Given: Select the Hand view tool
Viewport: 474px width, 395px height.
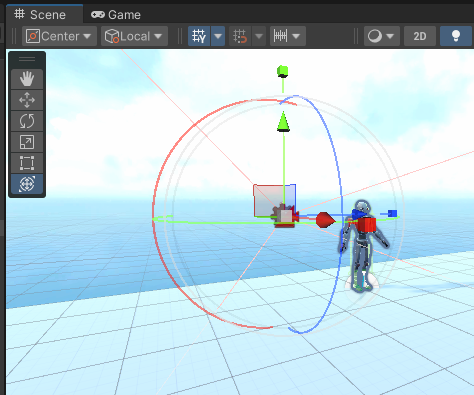Looking at the screenshot, I should (x=27, y=79).
